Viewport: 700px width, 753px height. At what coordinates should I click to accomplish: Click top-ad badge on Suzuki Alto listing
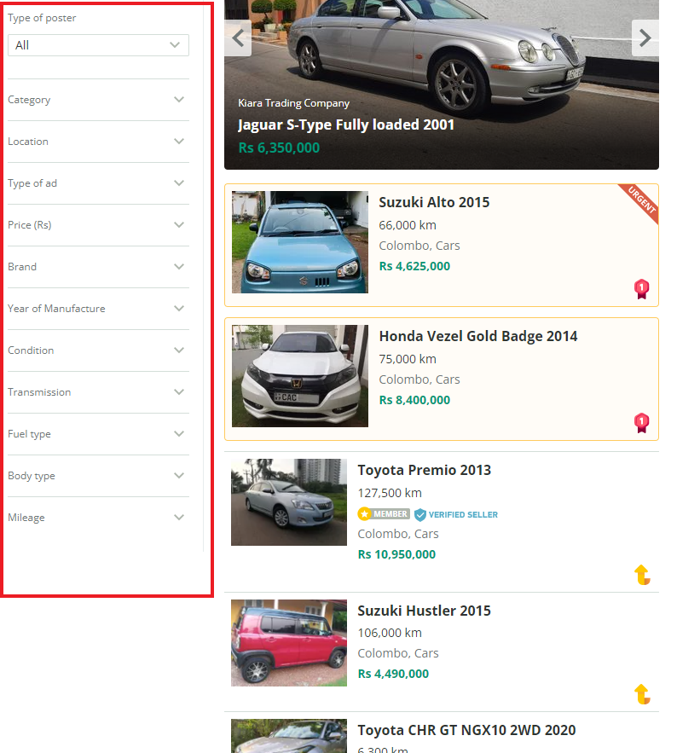pos(641,289)
